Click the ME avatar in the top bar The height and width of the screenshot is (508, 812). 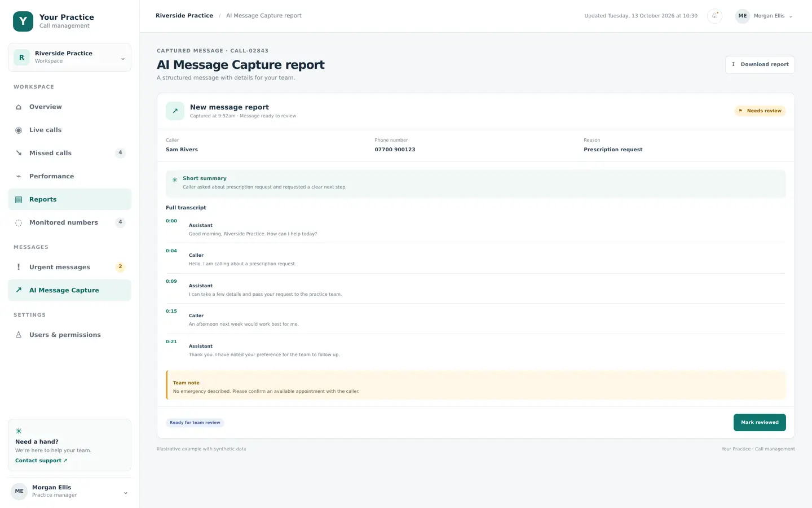(x=743, y=16)
